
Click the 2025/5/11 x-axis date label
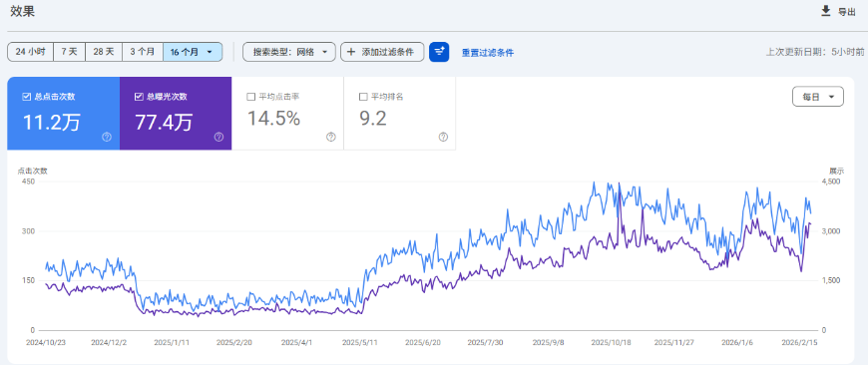[359, 342]
